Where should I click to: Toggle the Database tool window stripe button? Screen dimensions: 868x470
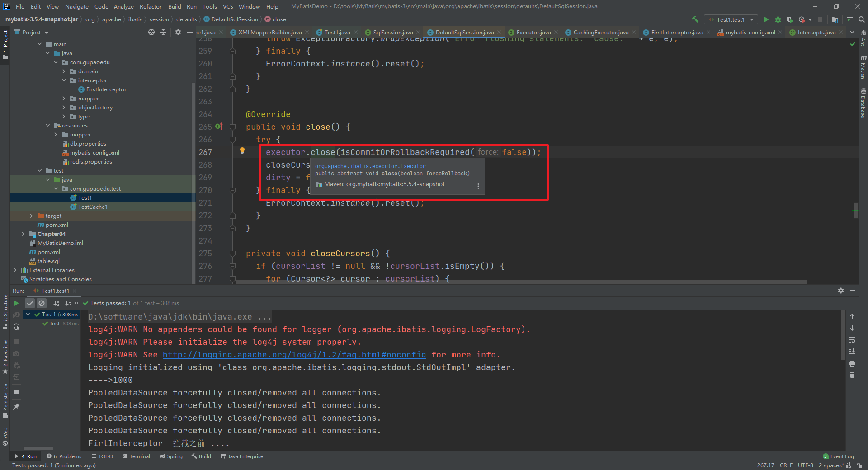pyautogui.click(x=863, y=103)
